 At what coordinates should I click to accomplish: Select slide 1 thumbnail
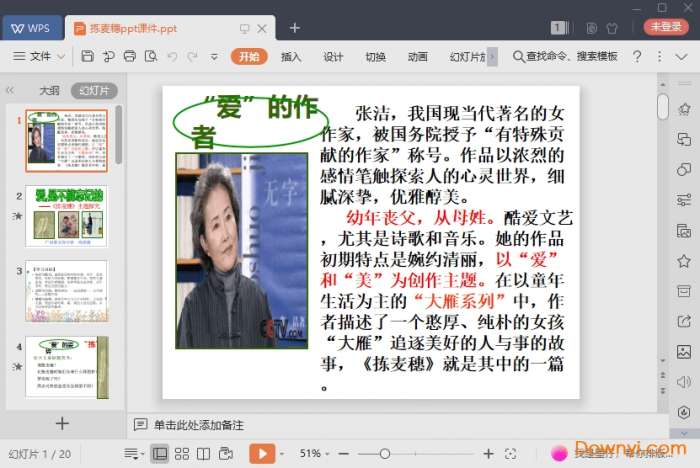[67, 141]
